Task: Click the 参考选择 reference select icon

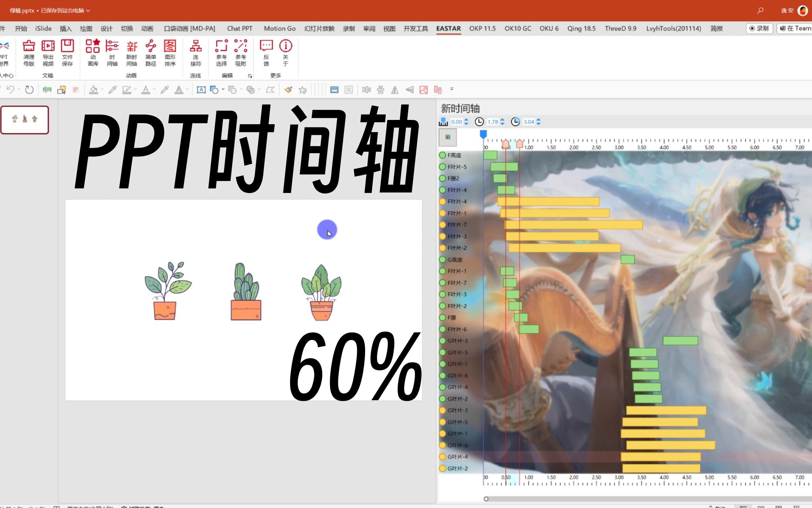Action: (221, 53)
